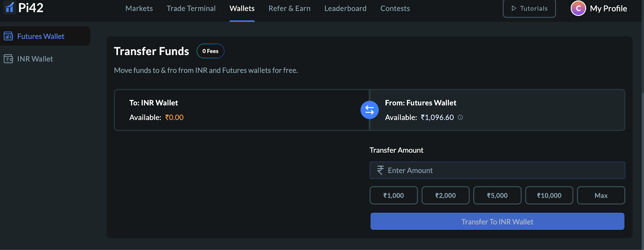Click the Pi42 logo icon
The image size is (644, 250).
9,7
